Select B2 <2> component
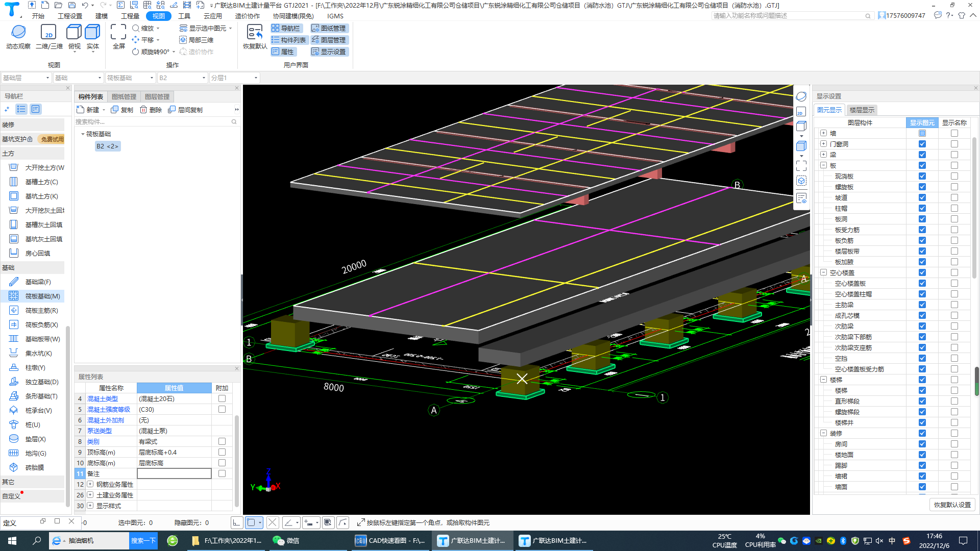The width and height of the screenshot is (980, 551). pyautogui.click(x=107, y=146)
